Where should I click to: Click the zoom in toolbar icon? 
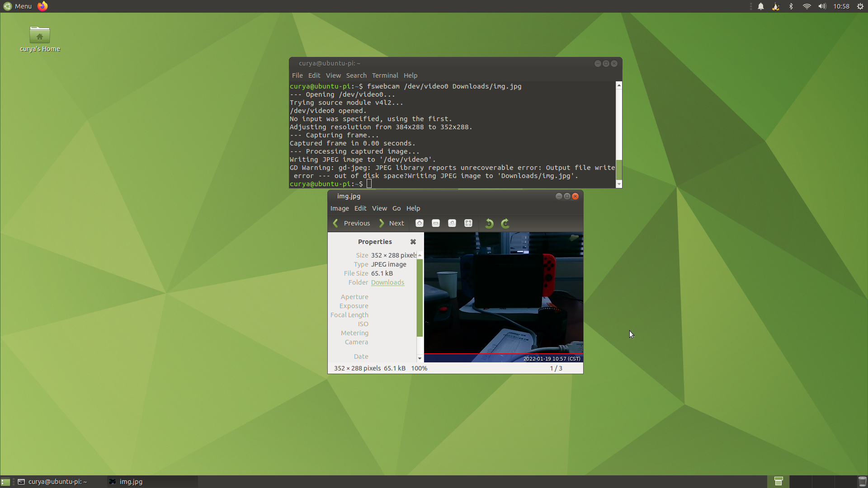point(420,223)
